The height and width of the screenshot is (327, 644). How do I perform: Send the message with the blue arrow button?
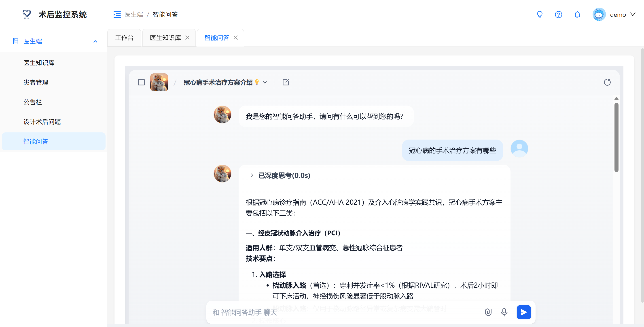tap(523, 312)
